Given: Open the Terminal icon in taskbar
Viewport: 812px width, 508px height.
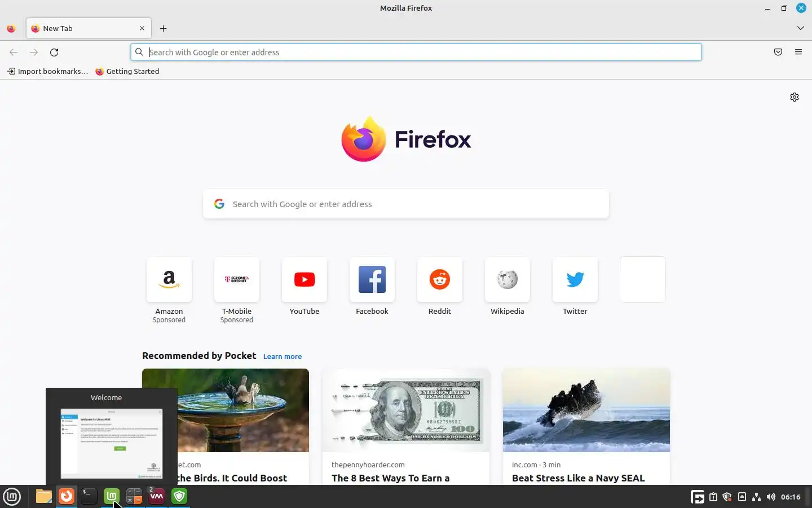Looking at the screenshot, I should click(x=89, y=496).
